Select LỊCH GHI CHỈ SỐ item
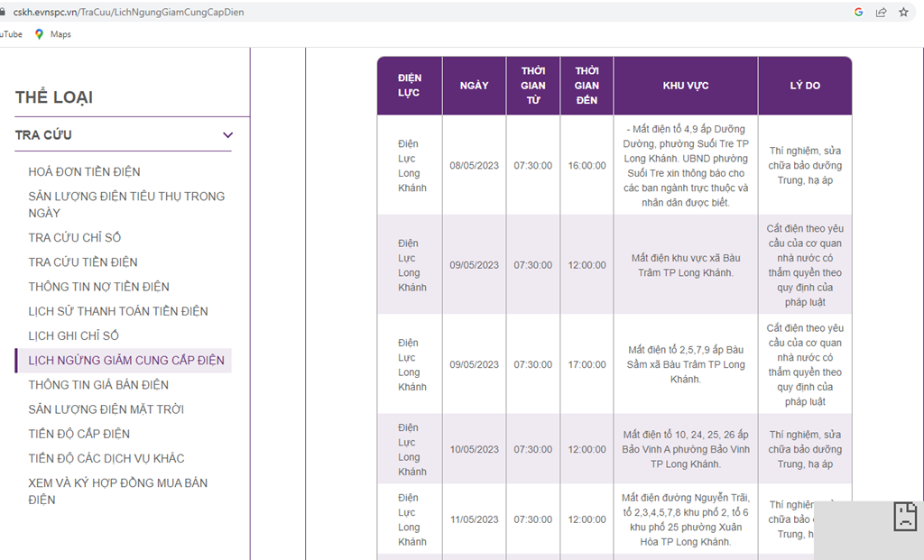The image size is (924, 560). (x=73, y=335)
